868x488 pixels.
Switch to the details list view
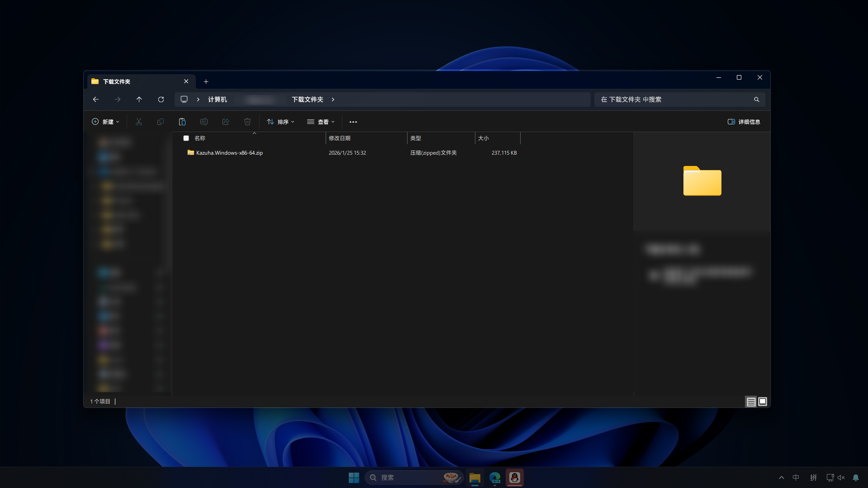point(751,402)
